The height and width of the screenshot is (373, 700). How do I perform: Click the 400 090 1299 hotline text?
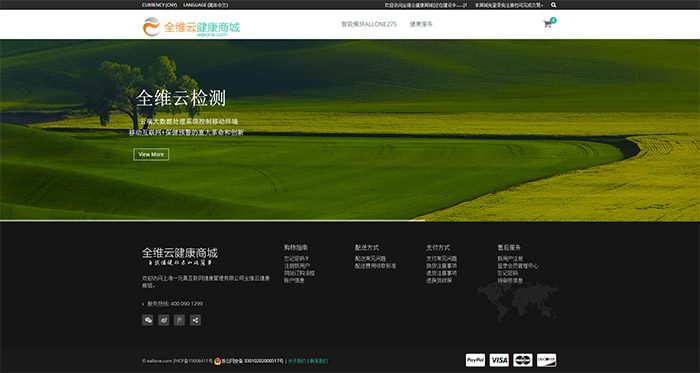(187, 303)
